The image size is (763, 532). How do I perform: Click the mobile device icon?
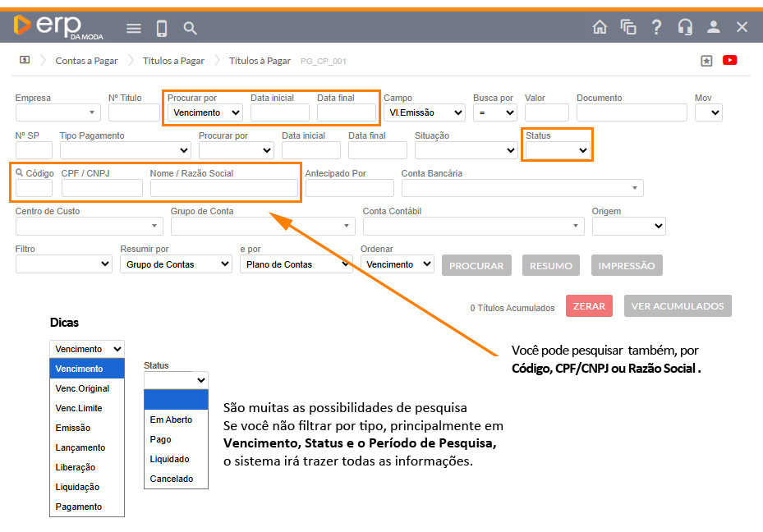coord(162,28)
